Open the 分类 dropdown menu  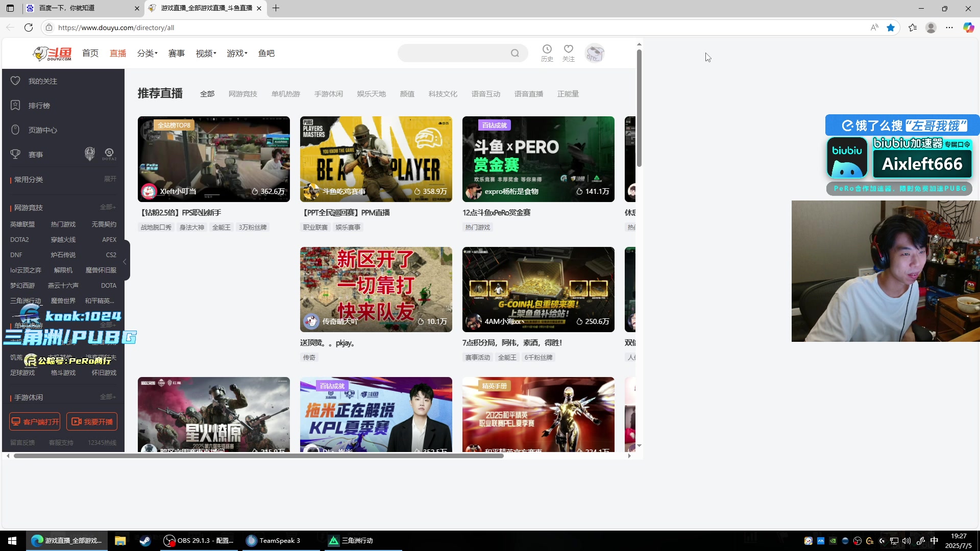147,53
